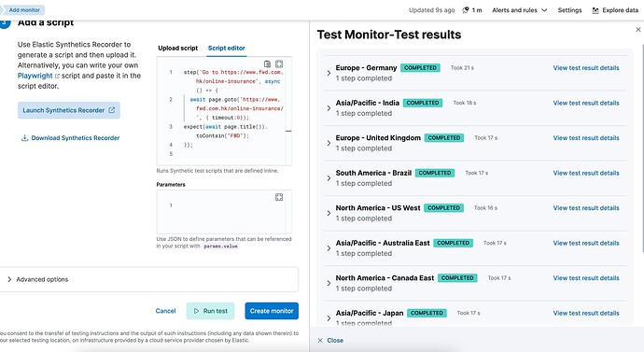
Task: View test result details for North America - US West
Action: click(x=586, y=208)
